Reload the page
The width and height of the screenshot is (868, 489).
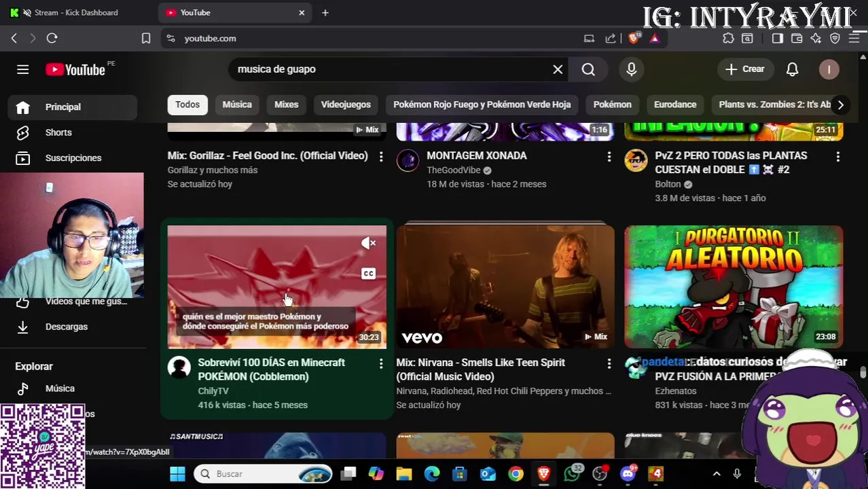coord(52,39)
